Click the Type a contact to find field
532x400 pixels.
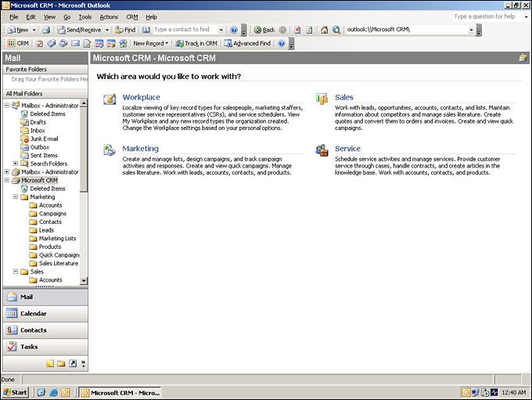click(x=185, y=30)
